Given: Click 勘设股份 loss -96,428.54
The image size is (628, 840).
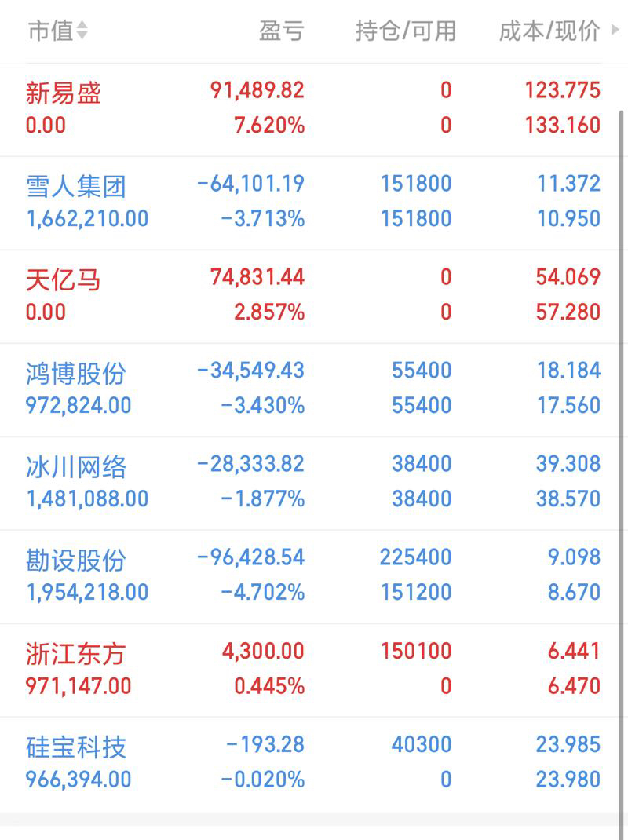Looking at the screenshot, I should tap(250, 557).
